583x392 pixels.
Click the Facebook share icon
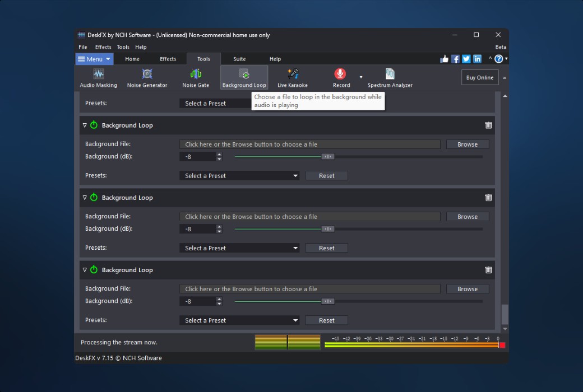[455, 59]
